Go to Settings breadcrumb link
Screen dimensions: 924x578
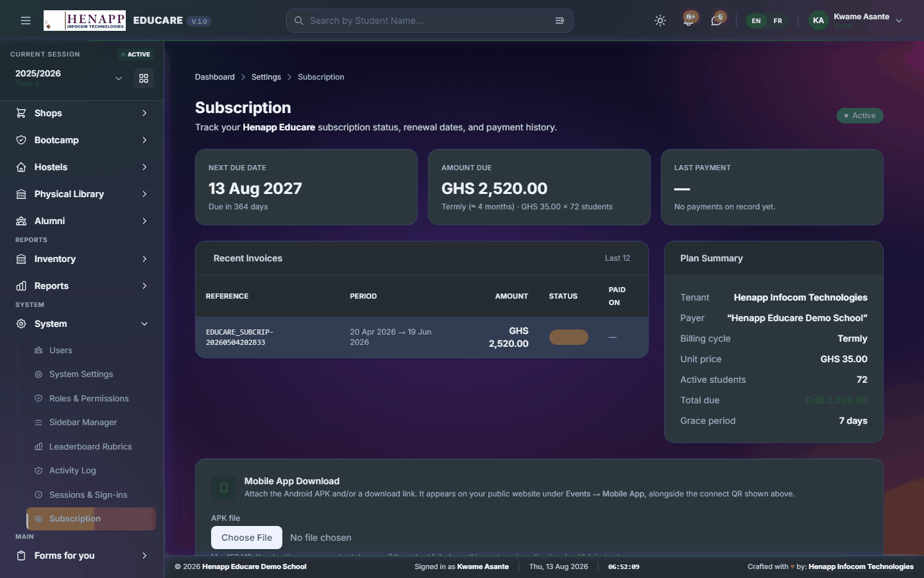click(x=266, y=77)
